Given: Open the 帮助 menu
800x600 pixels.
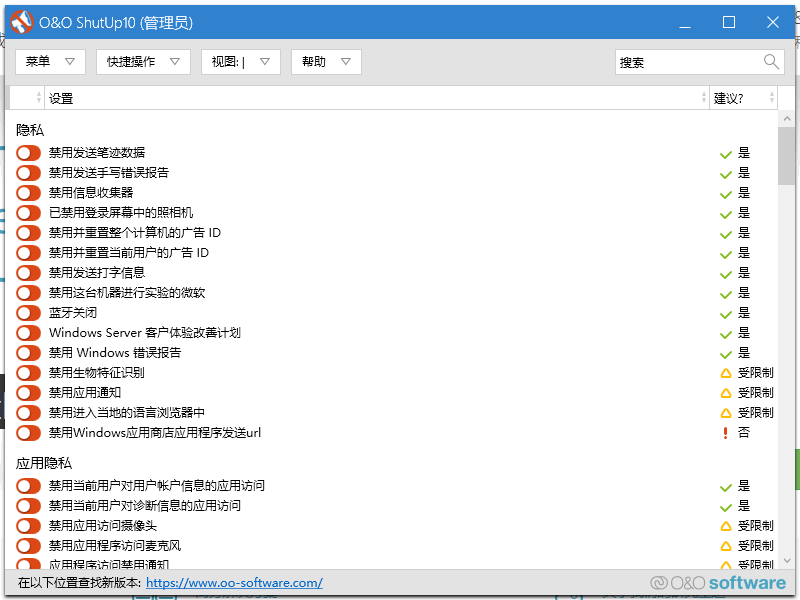Looking at the screenshot, I should coord(326,62).
